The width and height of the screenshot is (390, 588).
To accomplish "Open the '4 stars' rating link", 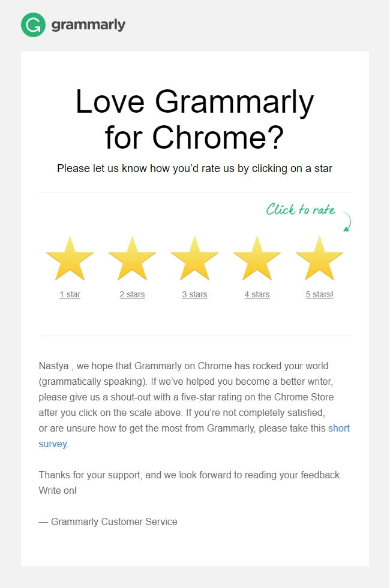I will 257,294.
